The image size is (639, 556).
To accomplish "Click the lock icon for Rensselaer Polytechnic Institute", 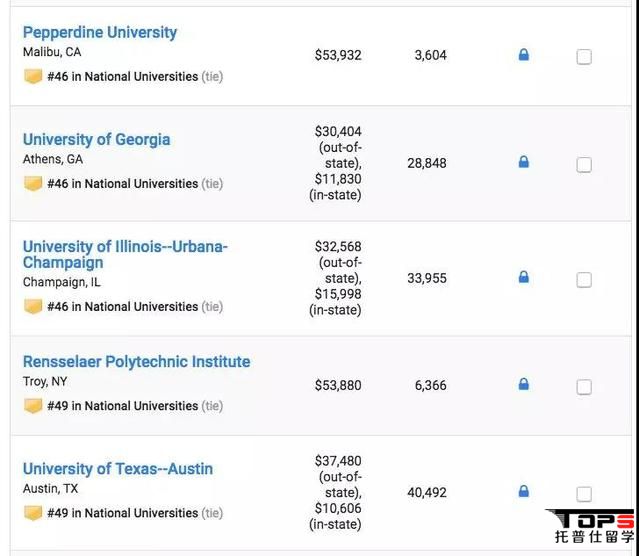I will (524, 384).
